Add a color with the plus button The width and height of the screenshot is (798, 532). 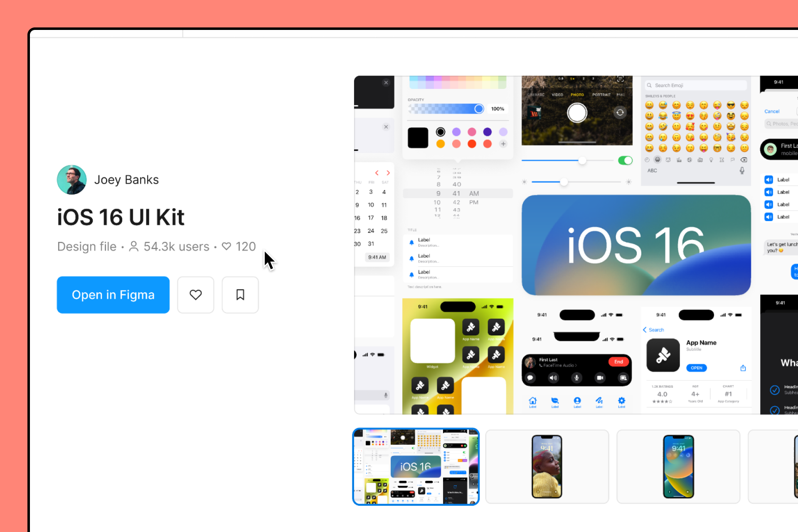503,144
